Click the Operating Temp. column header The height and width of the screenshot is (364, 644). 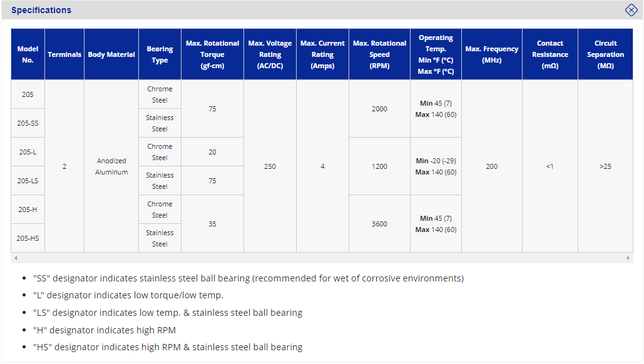point(436,54)
